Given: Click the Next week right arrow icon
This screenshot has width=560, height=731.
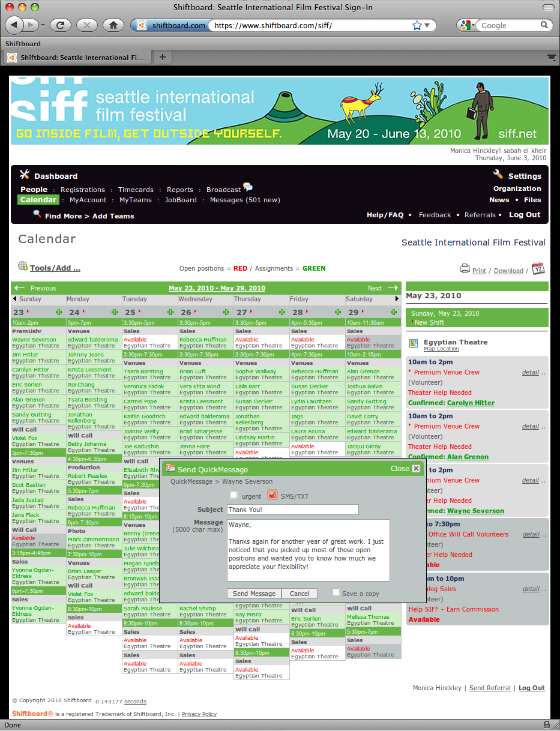Looking at the screenshot, I should click(x=393, y=288).
